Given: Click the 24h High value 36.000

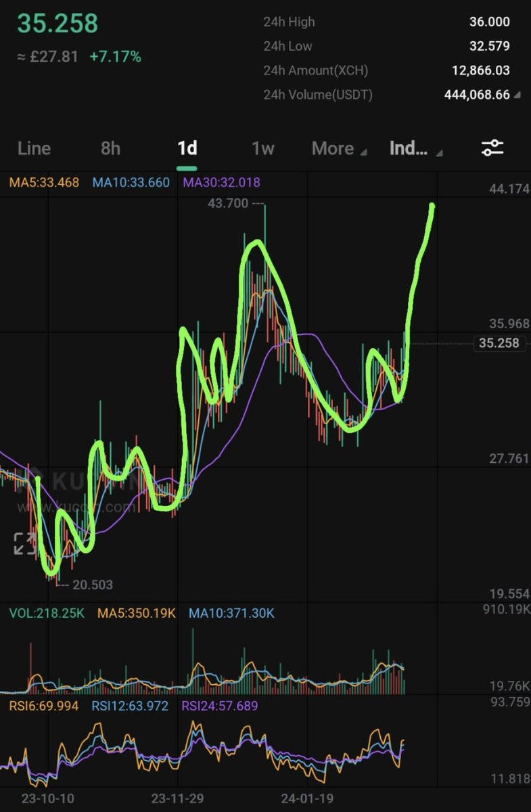Looking at the screenshot, I should pyautogui.click(x=490, y=22).
